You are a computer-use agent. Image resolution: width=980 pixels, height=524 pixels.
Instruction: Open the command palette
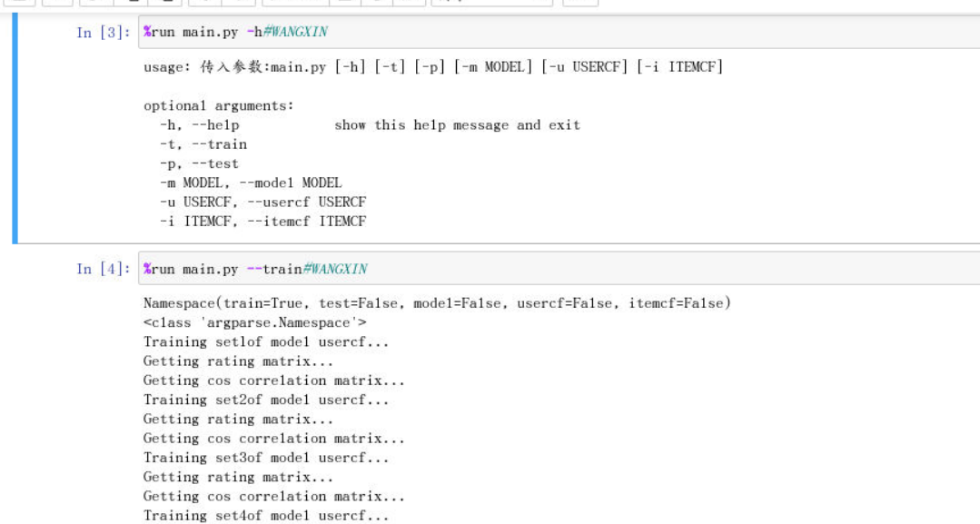point(579,5)
